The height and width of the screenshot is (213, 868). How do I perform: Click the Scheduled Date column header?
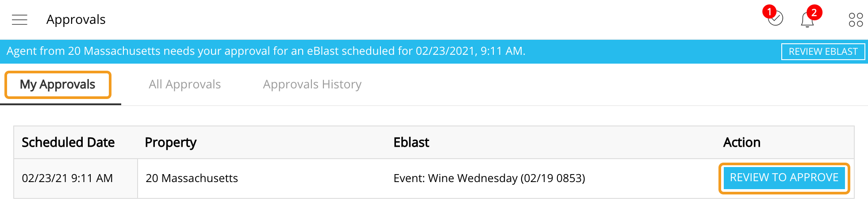point(68,142)
